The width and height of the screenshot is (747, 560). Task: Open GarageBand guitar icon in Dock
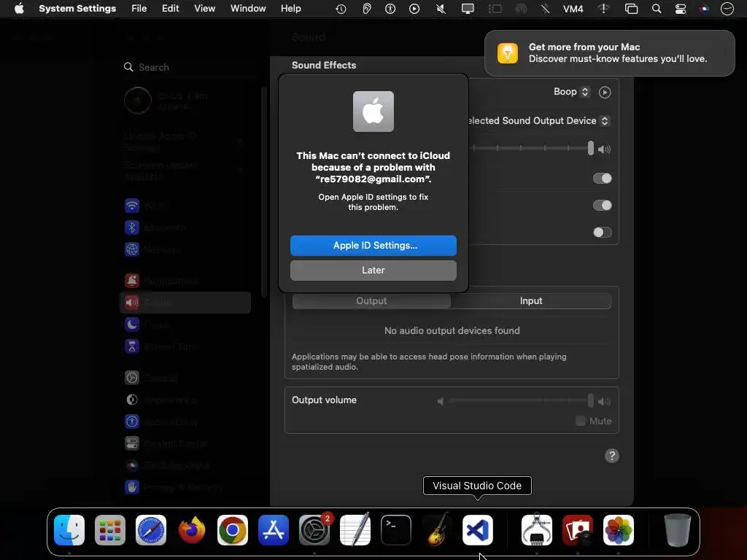pyautogui.click(x=437, y=530)
